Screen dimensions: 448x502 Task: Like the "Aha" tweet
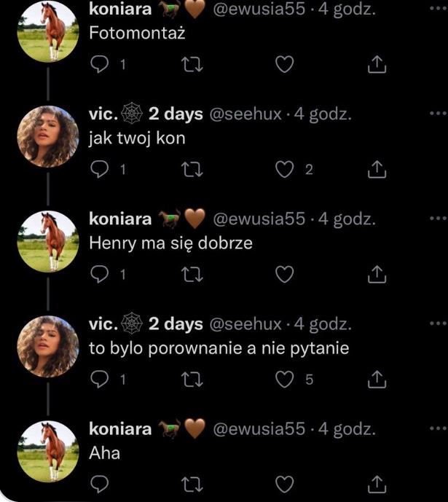(x=286, y=483)
